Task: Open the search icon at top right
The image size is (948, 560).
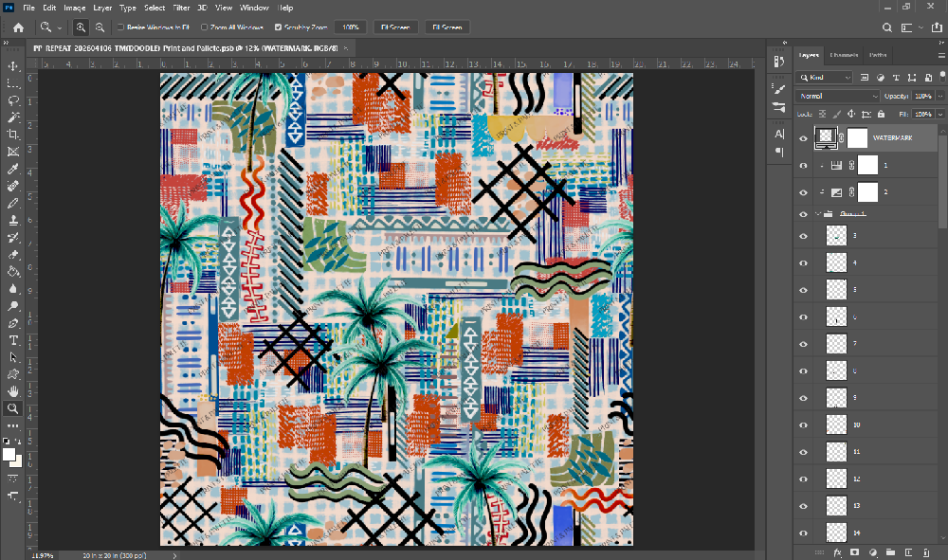Action: click(x=887, y=27)
